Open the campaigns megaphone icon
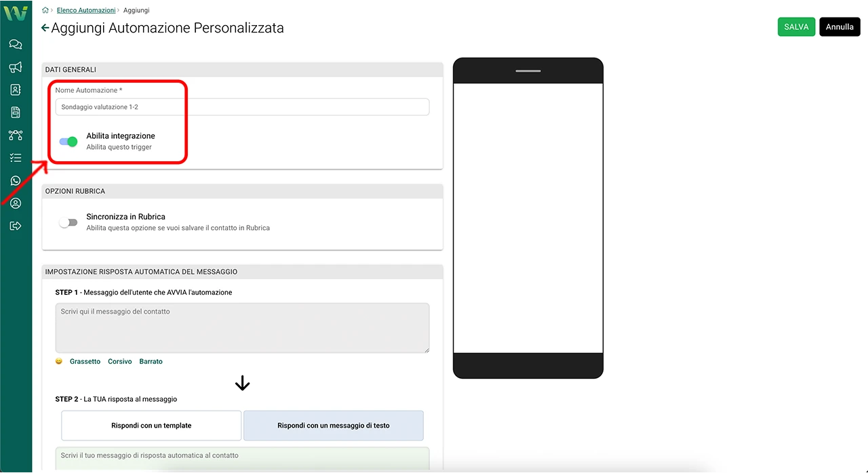This screenshot has width=868, height=473. [x=16, y=67]
